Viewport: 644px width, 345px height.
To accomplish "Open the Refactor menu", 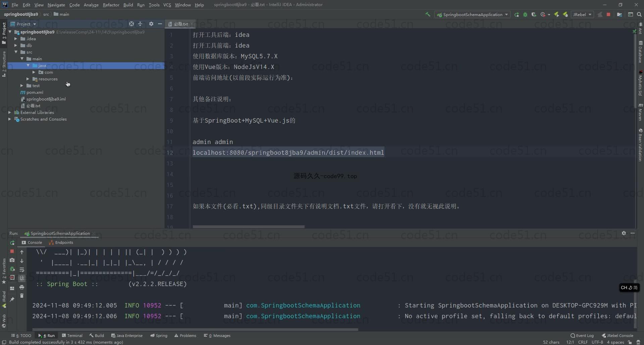I will (111, 5).
